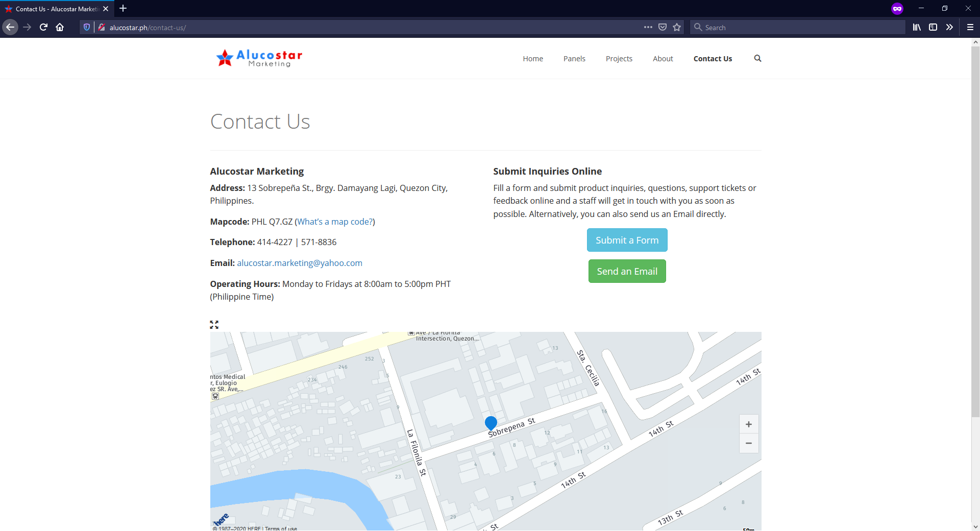The height and width of the screenshot is (531, 980).
Task: Click bus stop icon near Medical label
Action: 215,396
